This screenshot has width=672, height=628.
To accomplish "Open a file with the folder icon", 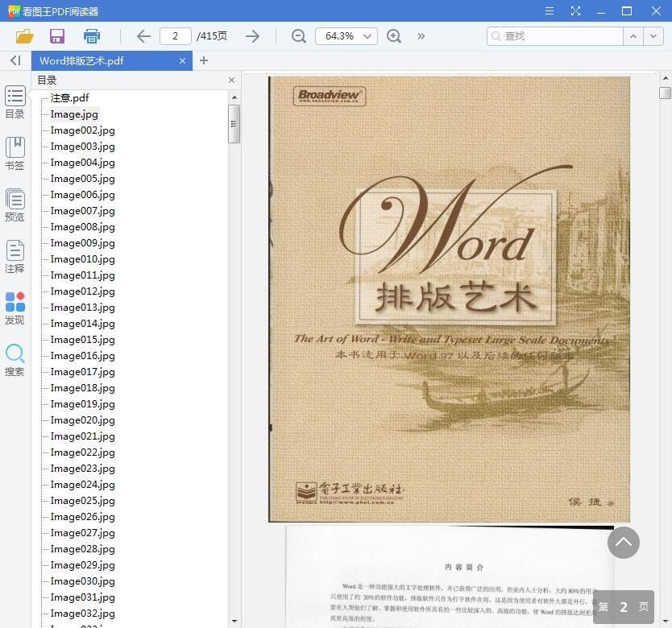I will [x=24, y=36].
